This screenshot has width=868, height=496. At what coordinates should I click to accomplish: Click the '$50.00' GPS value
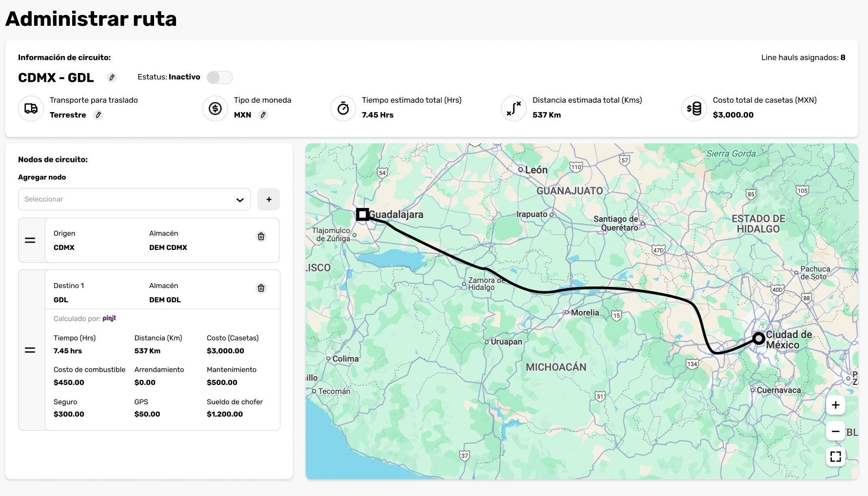click(147, 414)
